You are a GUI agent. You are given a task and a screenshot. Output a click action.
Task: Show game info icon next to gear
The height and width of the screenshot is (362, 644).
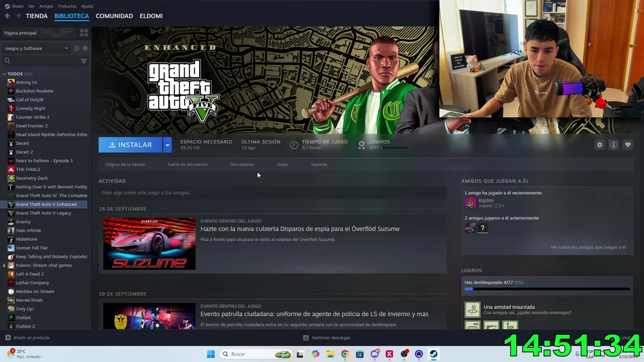pos(613,145)
